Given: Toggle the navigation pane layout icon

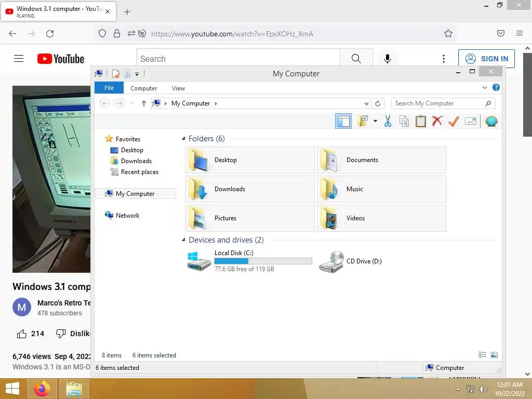Looking at the screenshot, I should click(x=343, y=121).
